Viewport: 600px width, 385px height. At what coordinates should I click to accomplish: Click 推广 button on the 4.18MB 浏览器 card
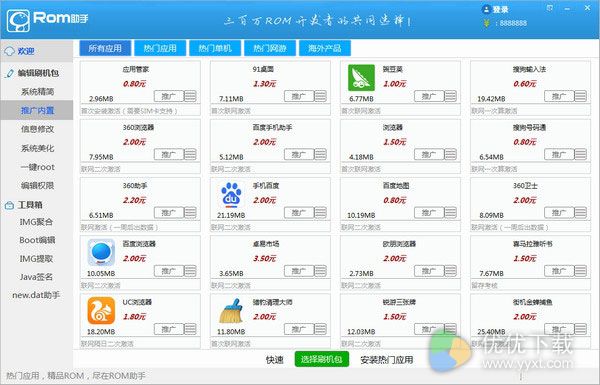click(x=429, y=154)
